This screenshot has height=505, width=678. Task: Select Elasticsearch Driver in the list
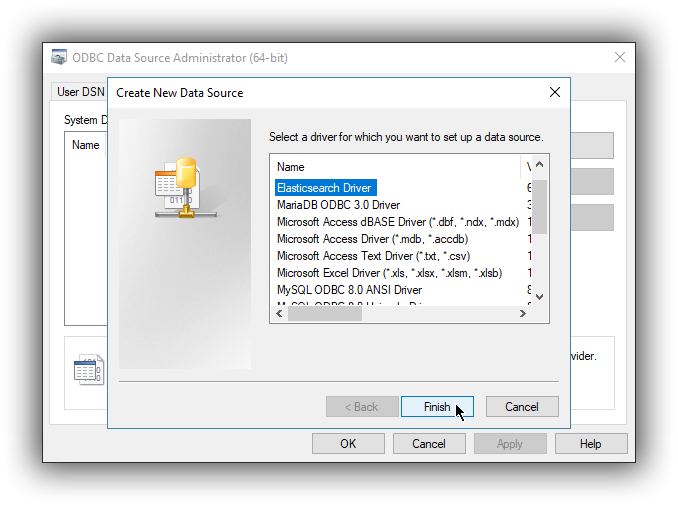(324, 188)
